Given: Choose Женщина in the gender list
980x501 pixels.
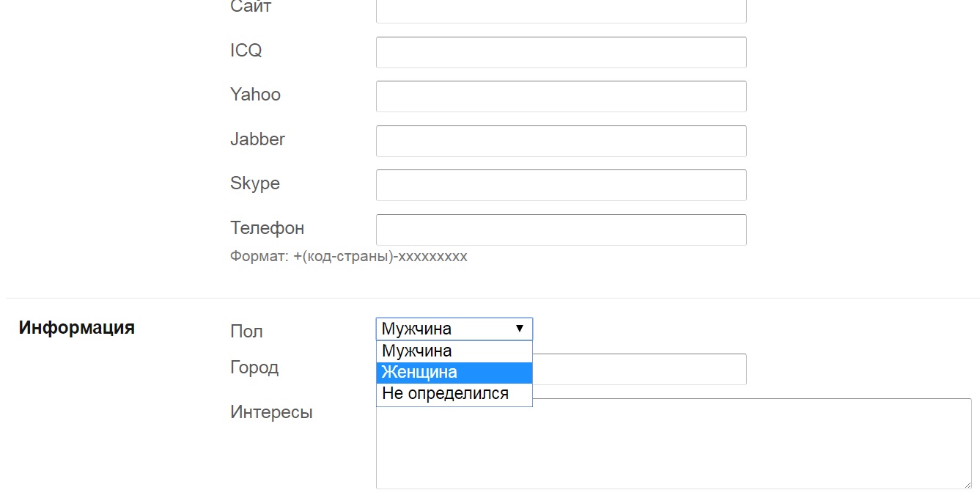Looking at the screenshot, I should click(x=454, y=373).
